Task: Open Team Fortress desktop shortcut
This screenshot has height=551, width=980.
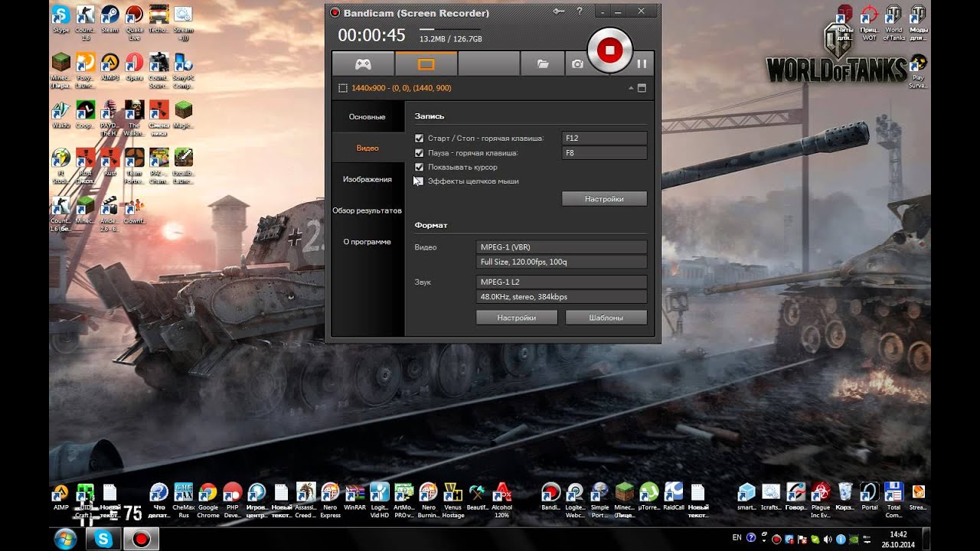Action: pos(134,166)
